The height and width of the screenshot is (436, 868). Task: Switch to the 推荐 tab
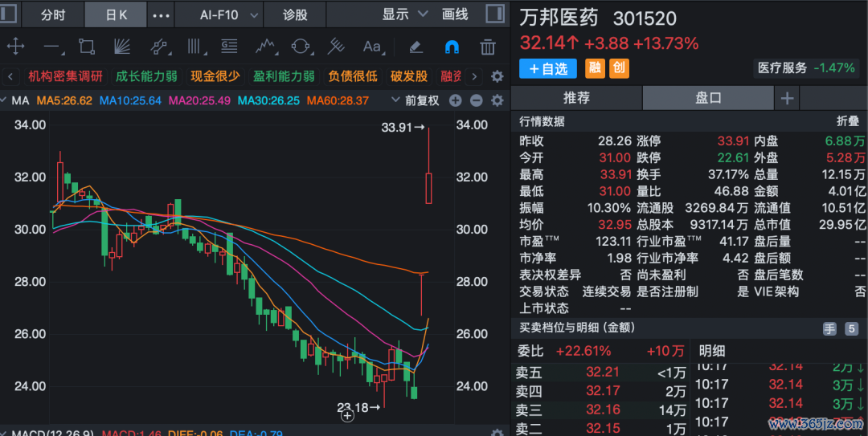tap(576, 98)
